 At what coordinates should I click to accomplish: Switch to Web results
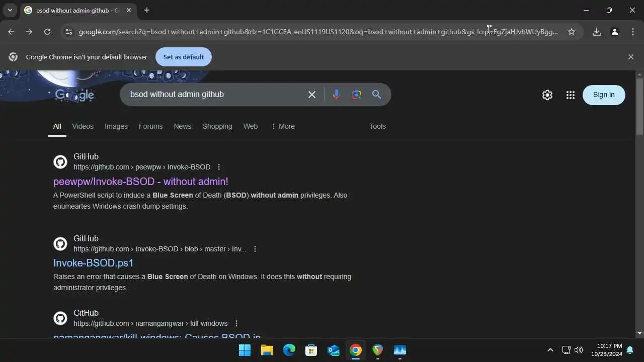click(251, 126)
